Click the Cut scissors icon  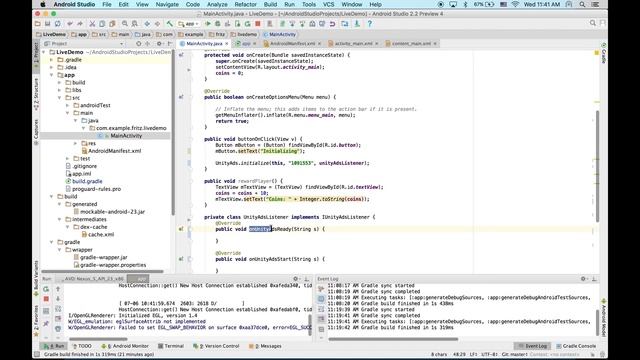(92, 24)
